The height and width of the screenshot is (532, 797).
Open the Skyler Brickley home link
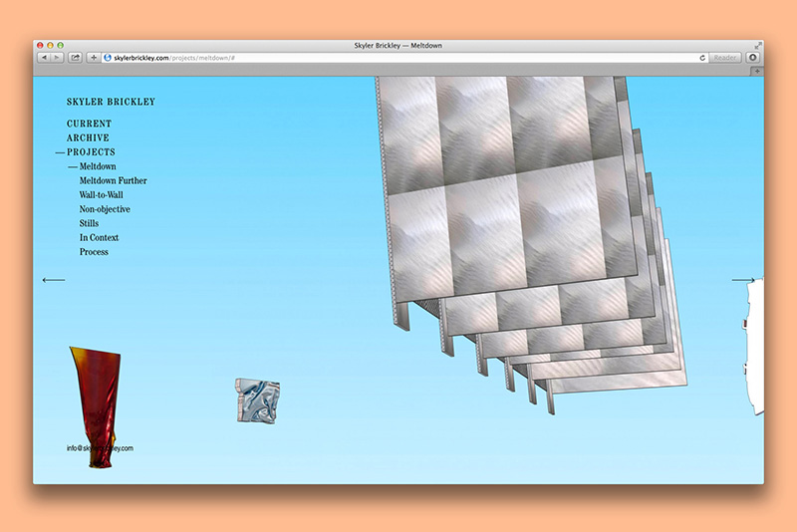pos(111,102)
